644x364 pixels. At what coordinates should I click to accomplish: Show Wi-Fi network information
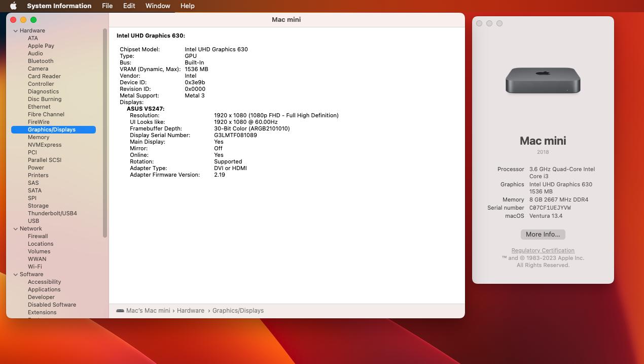(x=35, y=267)
